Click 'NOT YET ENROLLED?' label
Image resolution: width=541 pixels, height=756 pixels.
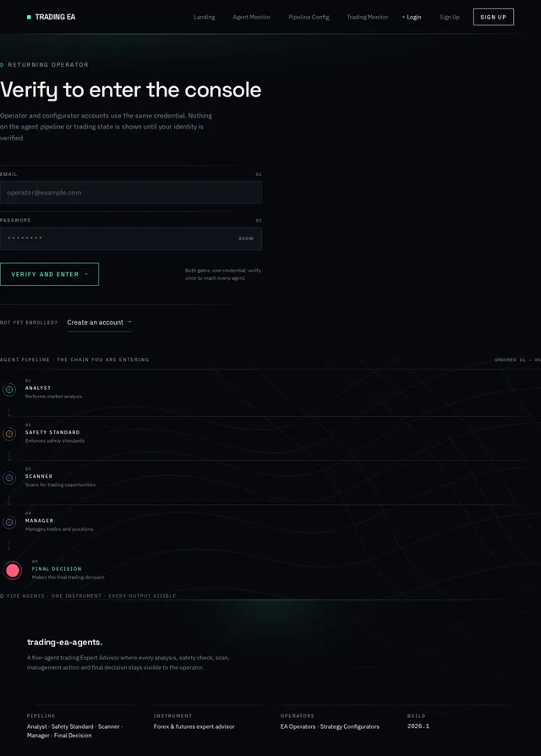pyautogui.click(x=29, y=322)
